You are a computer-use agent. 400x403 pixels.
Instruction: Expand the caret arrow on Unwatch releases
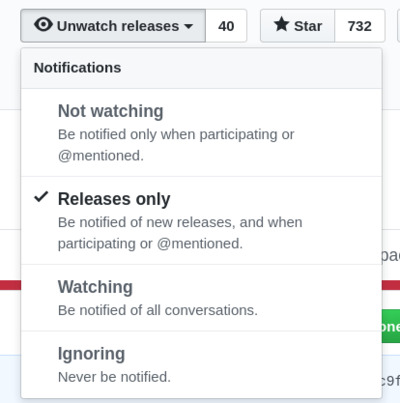(189, 26)
